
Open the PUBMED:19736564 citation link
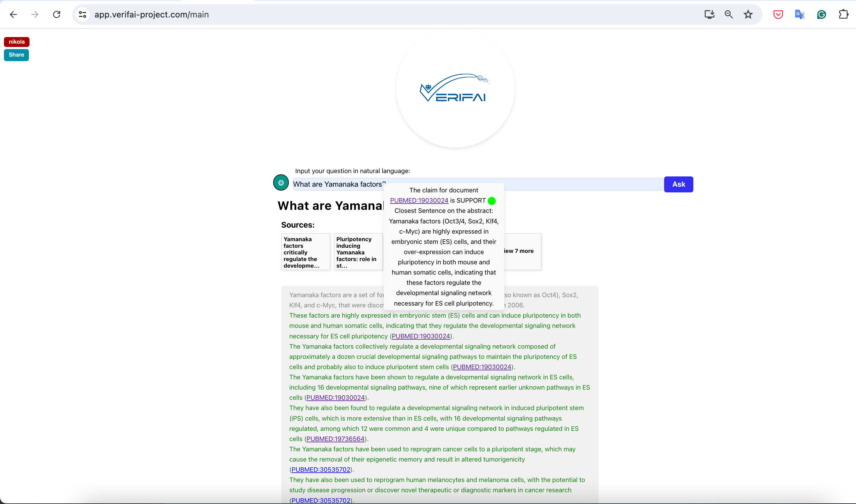[x=335, y=439]
